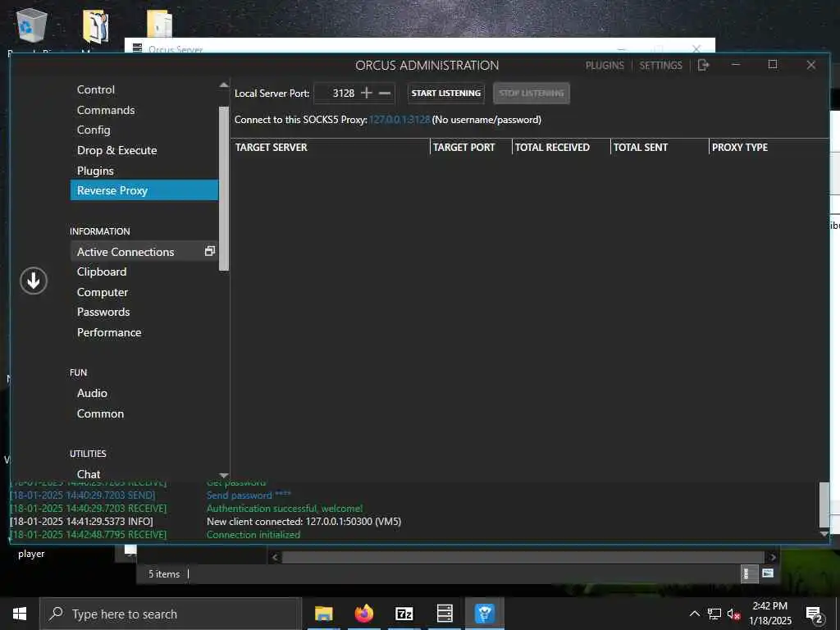This screenshot has height=630, width=840.
Task: Select Drop & Execute in sidebar
Action: (x=116, y=150)
